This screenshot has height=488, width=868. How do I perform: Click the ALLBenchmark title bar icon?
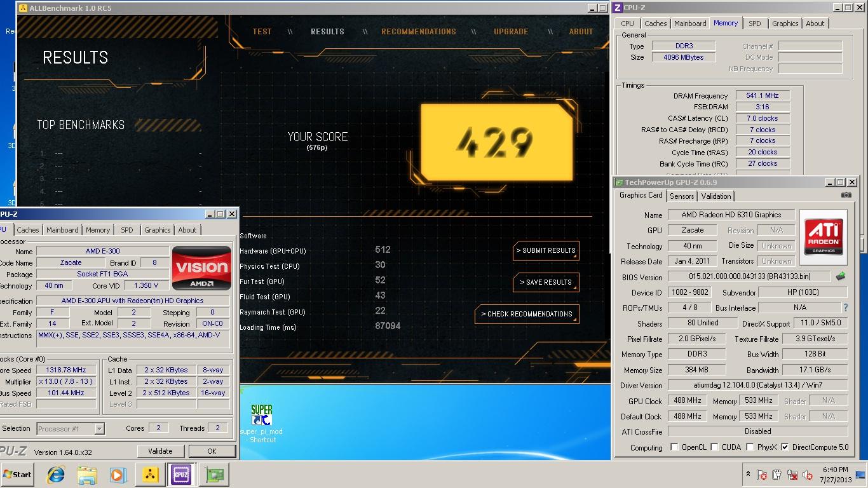click(24, 8)
